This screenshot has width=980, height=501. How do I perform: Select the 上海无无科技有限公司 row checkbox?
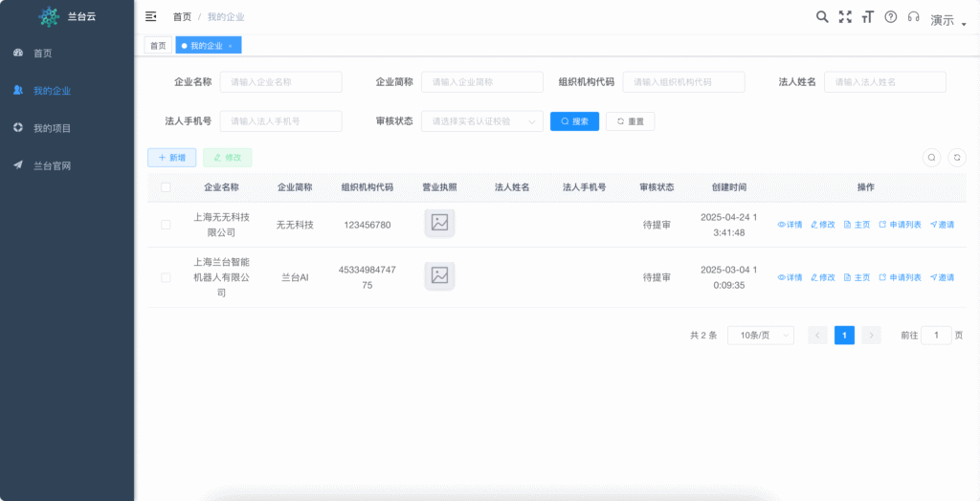click(166, 225)
